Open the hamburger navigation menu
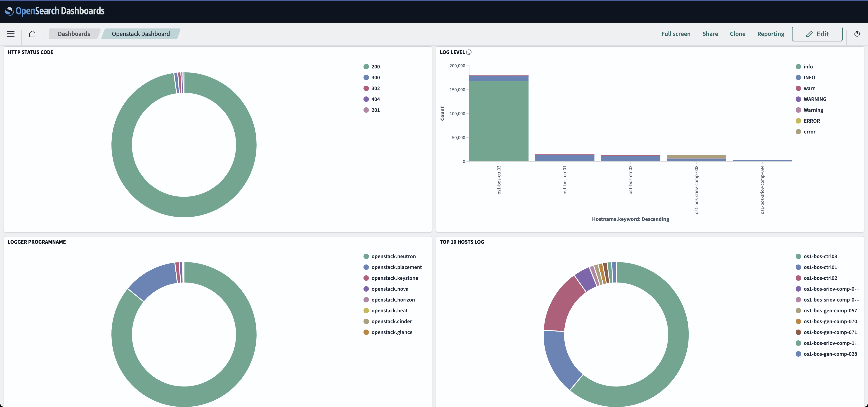 [x=11, y=34]
